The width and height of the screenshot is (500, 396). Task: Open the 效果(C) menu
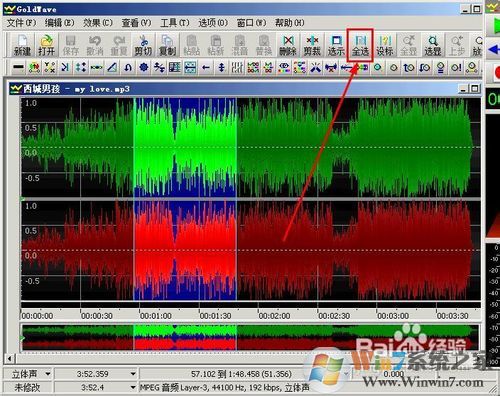click(98, 23)
